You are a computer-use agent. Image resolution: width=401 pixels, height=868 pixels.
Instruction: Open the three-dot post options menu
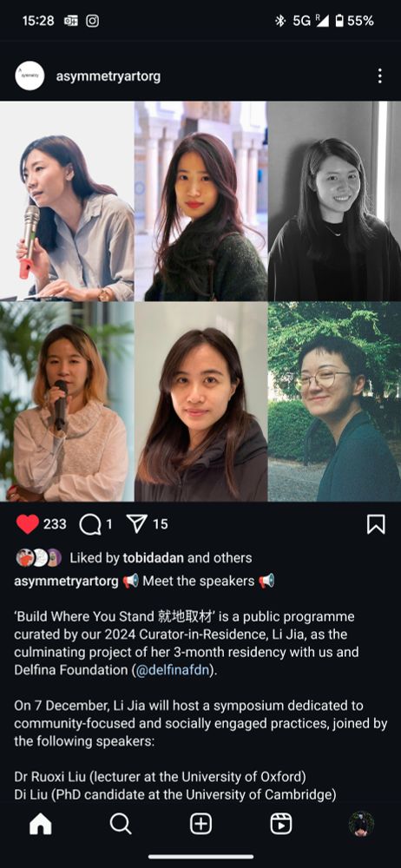pyautogui.click(x=379, y=76)
